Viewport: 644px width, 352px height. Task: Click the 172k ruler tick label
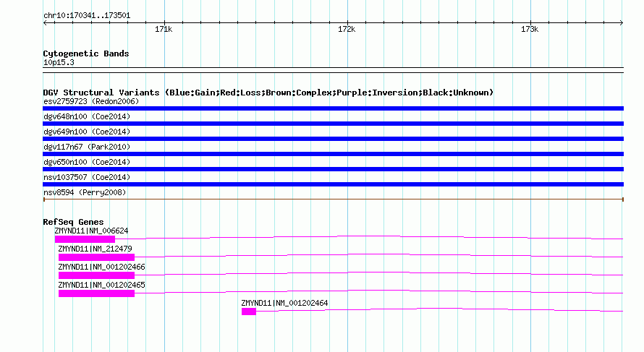(347, 30)
